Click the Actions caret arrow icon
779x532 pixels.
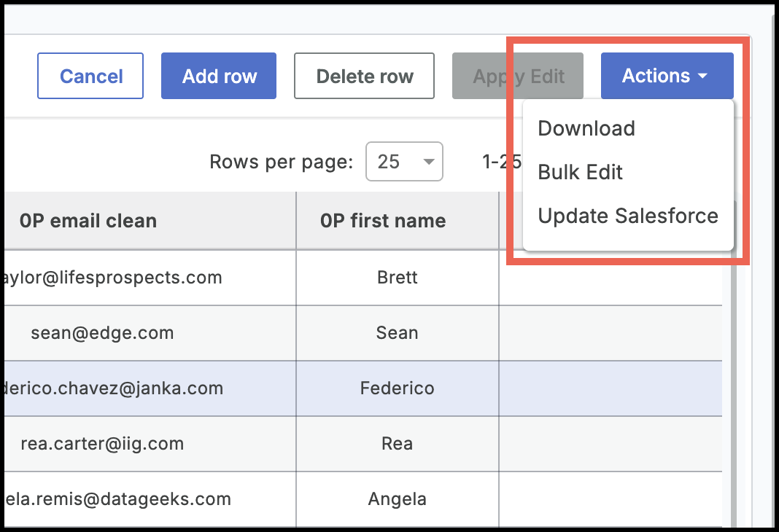[702, 77]
